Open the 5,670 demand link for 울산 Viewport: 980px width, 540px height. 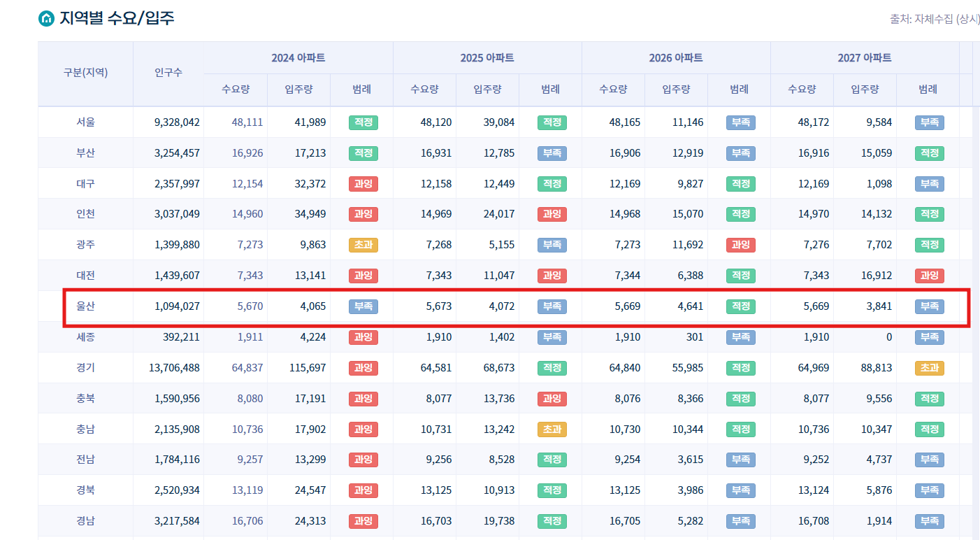(250, 306)
